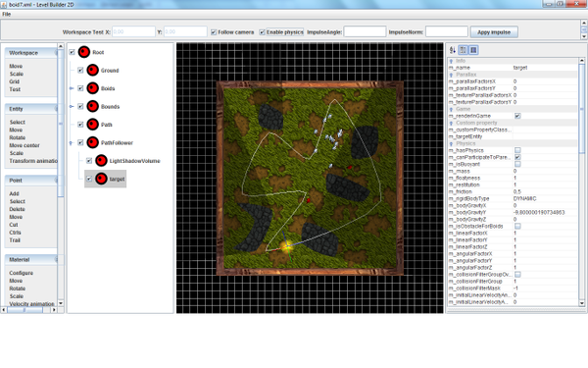Uncheck the Ground node checkbox
Screen dimensions: 588x368
coord(80,71)
